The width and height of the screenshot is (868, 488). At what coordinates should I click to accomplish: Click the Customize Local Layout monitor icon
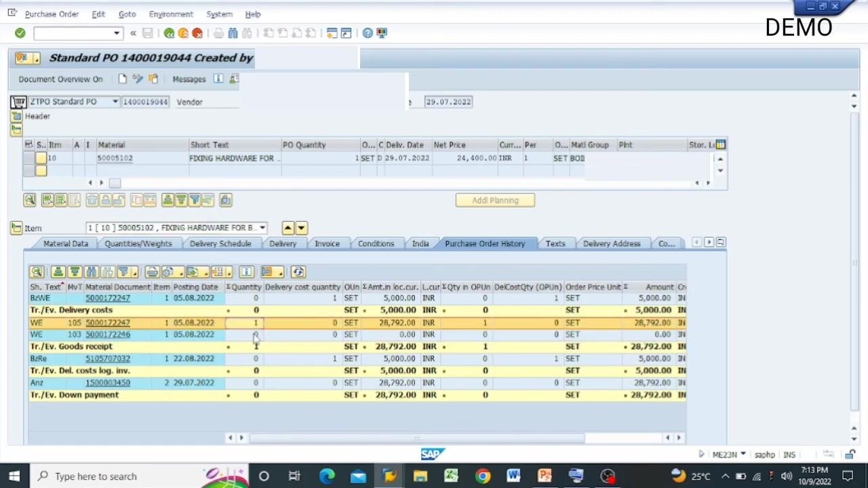(382, 33)
